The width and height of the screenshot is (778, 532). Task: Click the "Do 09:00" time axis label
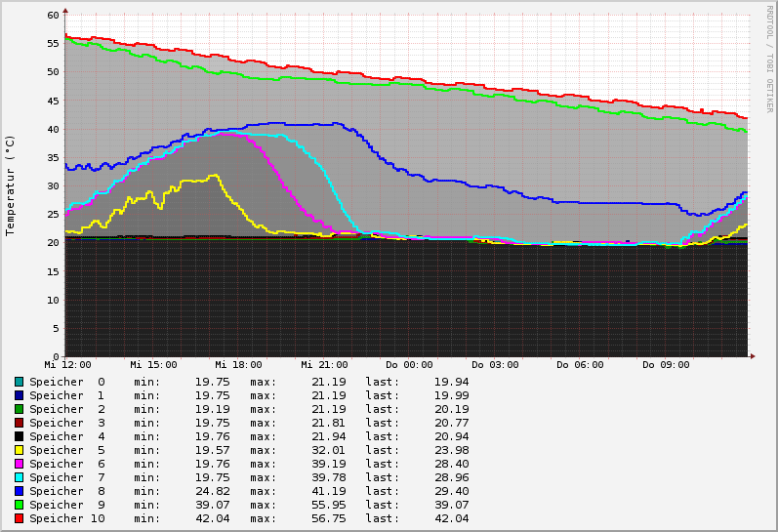pyautogui.click(x=666, y=365)
